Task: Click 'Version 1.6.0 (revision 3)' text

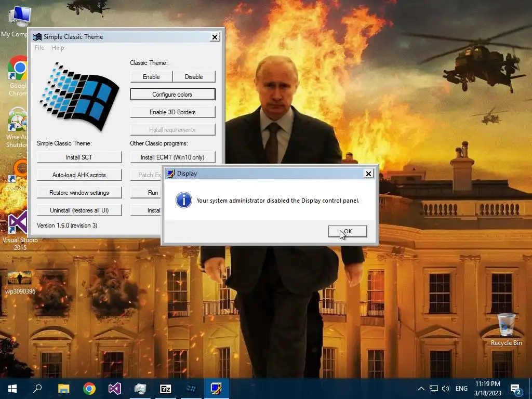Action: (x=67, y=225)
